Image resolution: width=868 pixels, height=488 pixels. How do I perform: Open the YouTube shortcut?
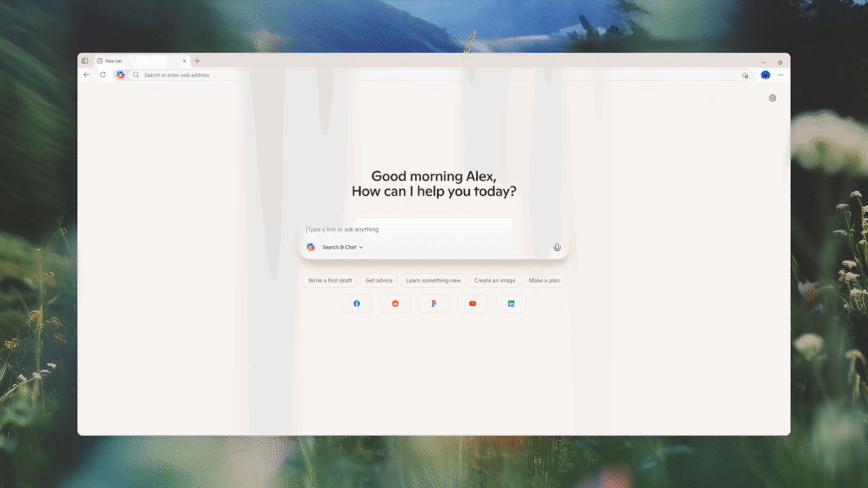tap(472, 303)
